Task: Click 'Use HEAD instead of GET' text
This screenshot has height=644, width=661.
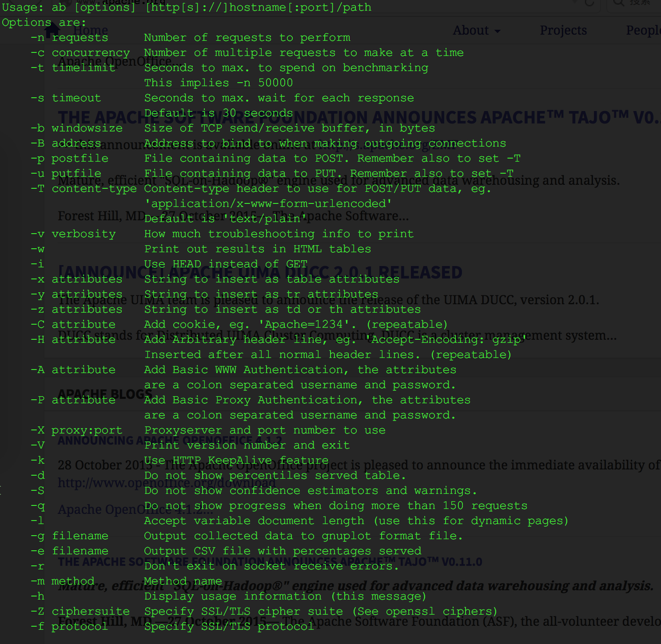Action: pyautogui.click(x=226, y=264)
